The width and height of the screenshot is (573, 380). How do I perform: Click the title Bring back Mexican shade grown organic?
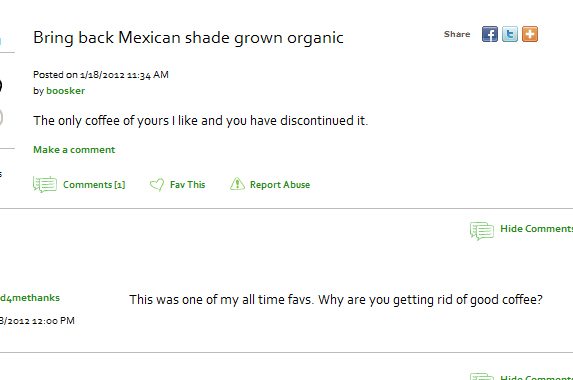coord(188,38)
